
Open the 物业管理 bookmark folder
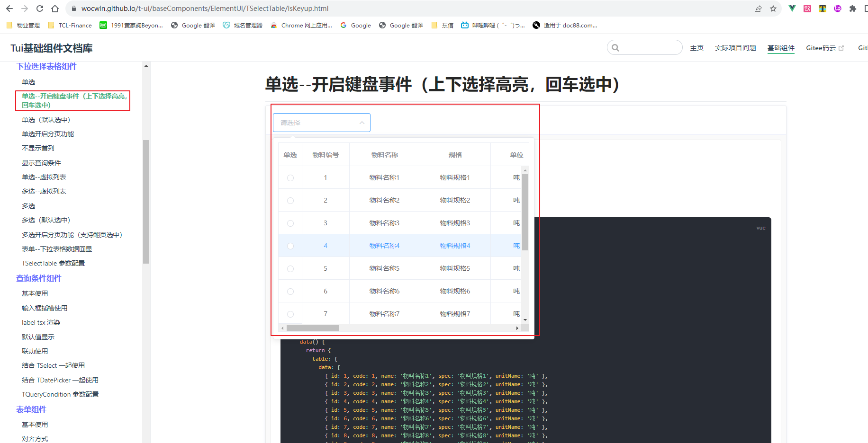point(23,26)
